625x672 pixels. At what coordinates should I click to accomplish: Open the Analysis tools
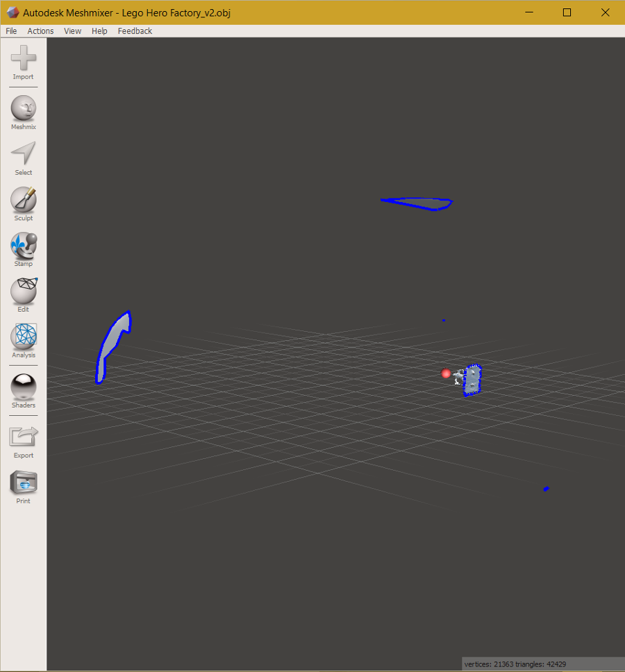(24, 341)
